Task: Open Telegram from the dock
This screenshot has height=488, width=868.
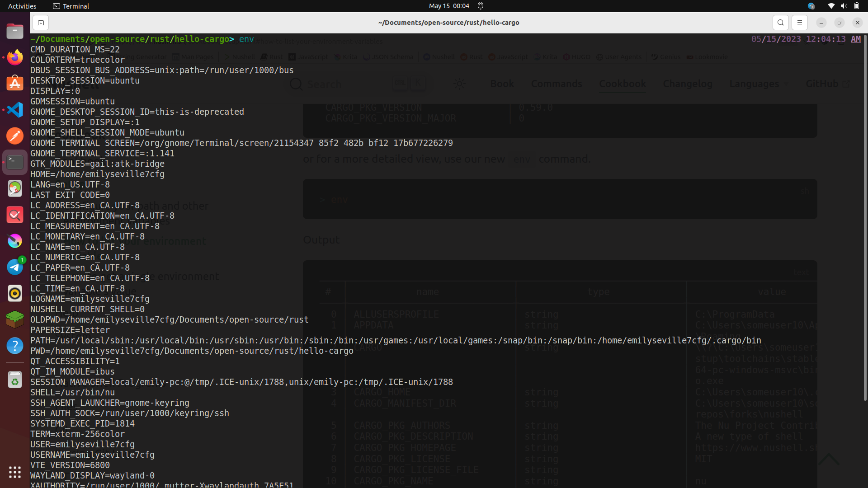Action: click(x=15, y=267)
